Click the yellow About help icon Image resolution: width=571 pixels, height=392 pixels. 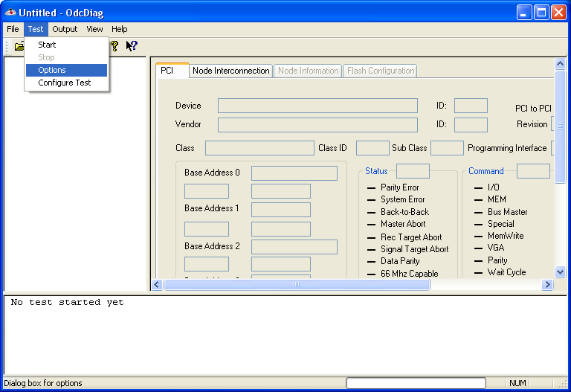114,46
